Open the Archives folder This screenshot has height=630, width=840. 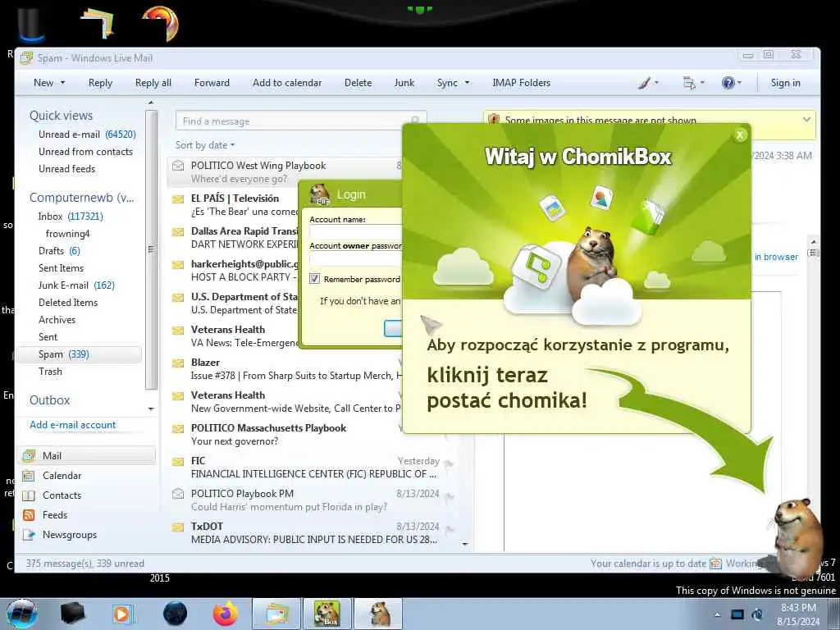pyautogui.click(x=57, y=320)
